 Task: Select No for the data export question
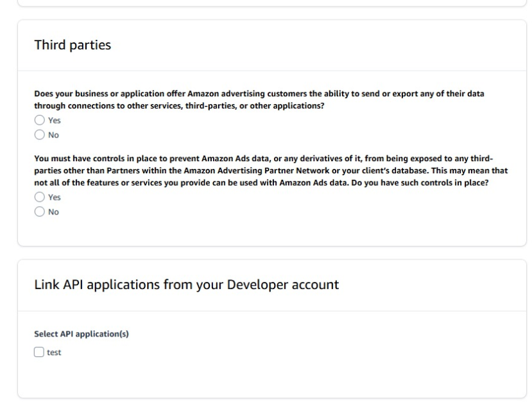[40, 135]
